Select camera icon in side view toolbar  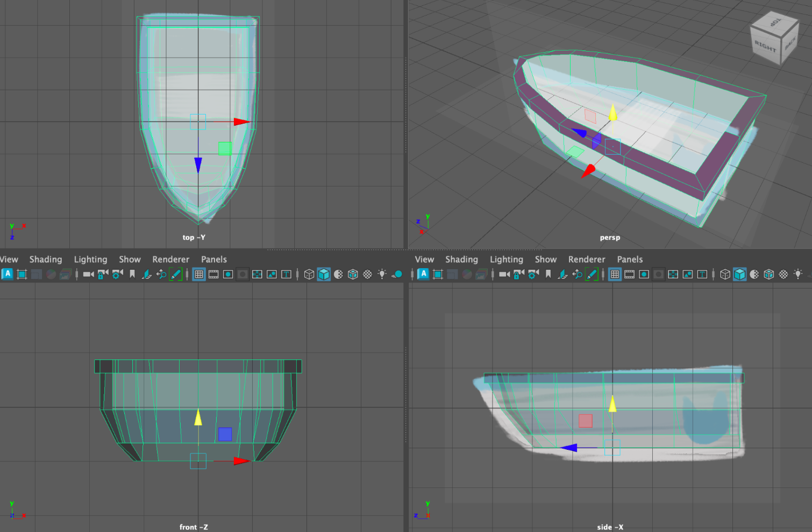(504, 274)
